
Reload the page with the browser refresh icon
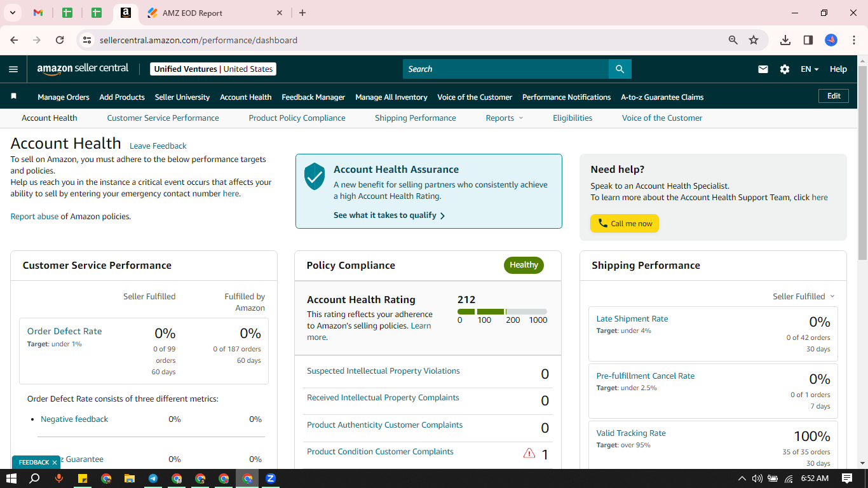pos(60,40)
